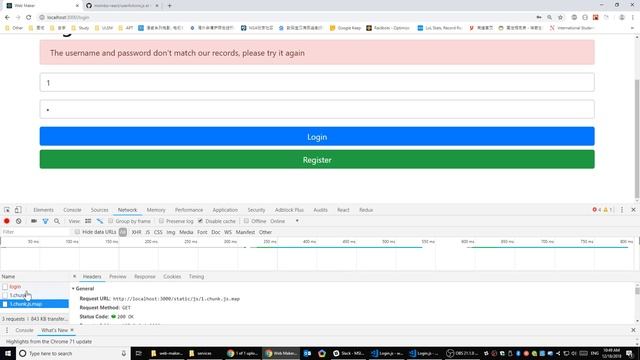640x360 pixels.
Task: Click the red error count indicator
Action: coord(597,210)
